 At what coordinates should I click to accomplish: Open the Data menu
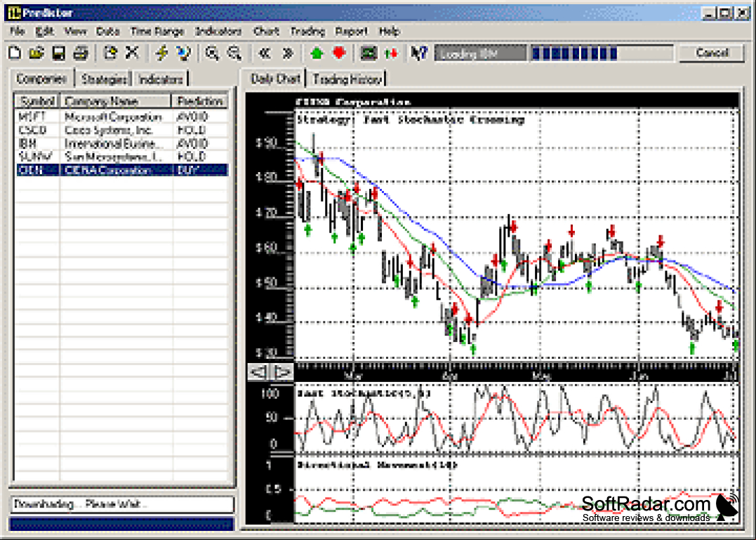[x=108, y=32]
